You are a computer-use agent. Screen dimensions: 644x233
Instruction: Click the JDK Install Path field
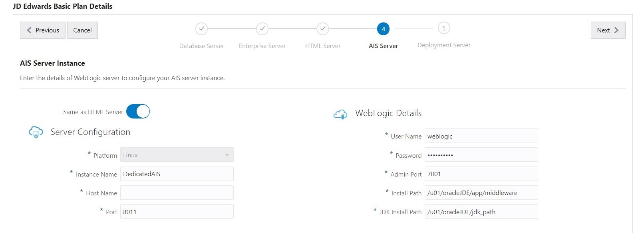481,212
